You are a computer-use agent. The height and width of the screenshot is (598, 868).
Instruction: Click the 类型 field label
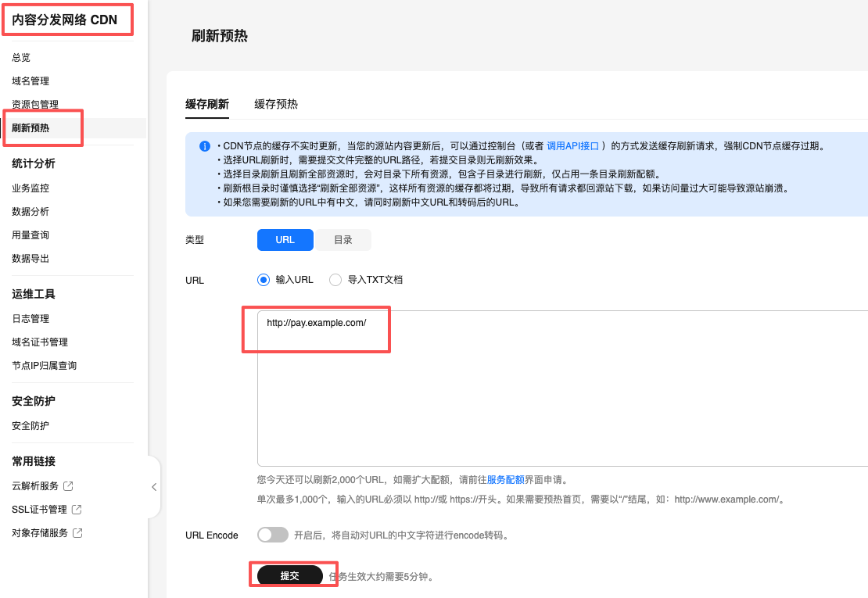click(x=195, y=240)
